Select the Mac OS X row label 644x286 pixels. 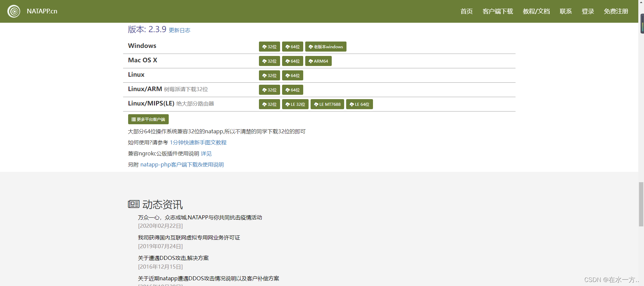(143, 60)
